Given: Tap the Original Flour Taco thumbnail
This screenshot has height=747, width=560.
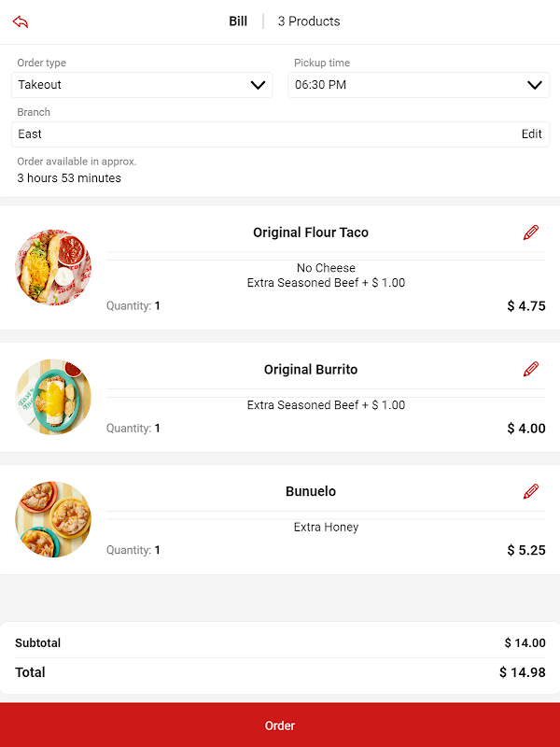Looking at the screenshot, I should coord(53,268).
